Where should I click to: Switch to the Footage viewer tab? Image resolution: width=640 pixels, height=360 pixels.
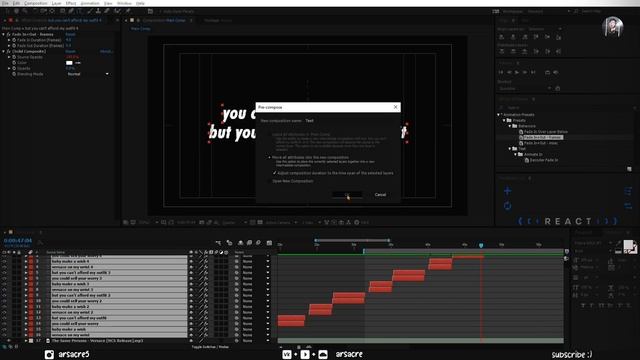point(218,20)
